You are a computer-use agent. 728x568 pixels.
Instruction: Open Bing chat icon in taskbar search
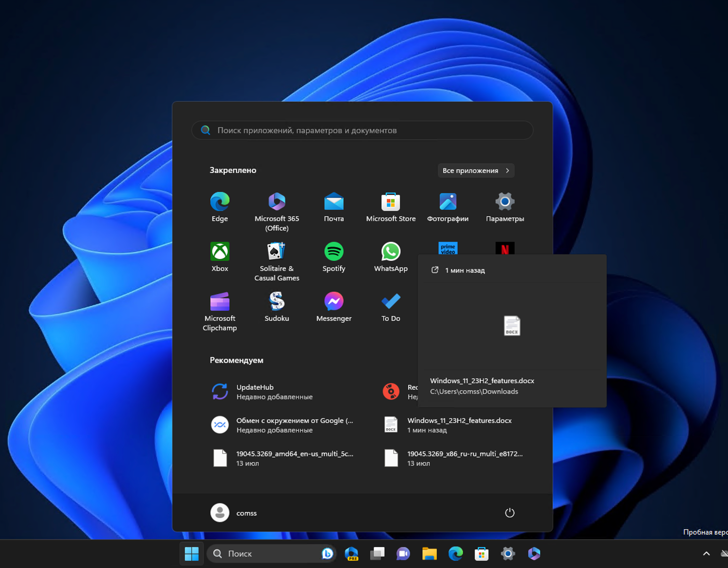coord(328,553)
